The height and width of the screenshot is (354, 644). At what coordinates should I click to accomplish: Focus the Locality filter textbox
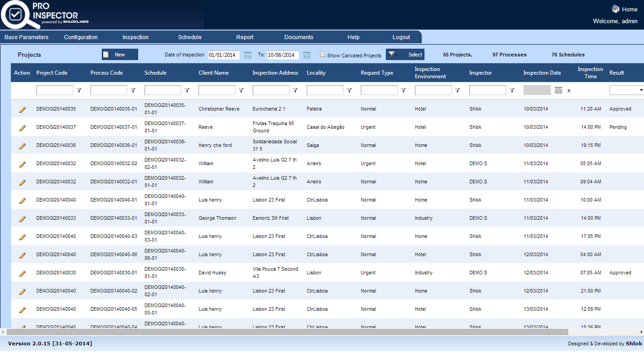pyautogui.click(x=325, y=91)
